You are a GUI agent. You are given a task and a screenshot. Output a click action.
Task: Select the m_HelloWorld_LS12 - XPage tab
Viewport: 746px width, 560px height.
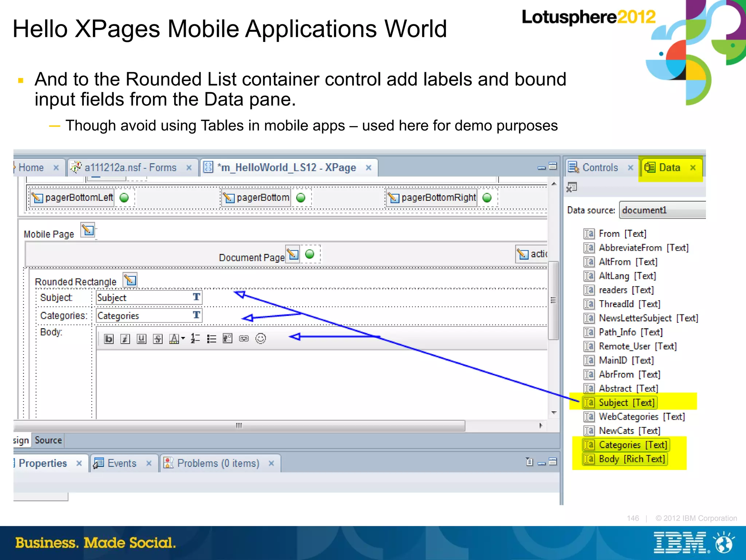point(286,168)
